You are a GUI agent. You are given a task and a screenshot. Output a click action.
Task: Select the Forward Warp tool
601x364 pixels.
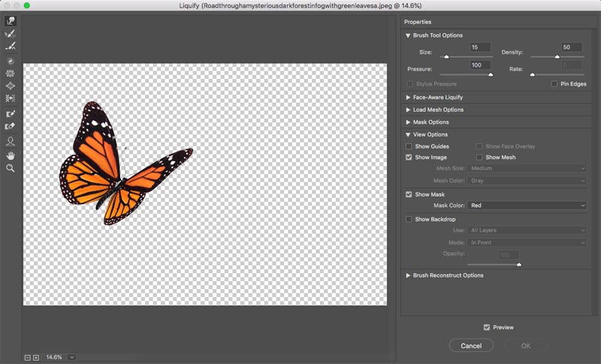tap(11, 21)
